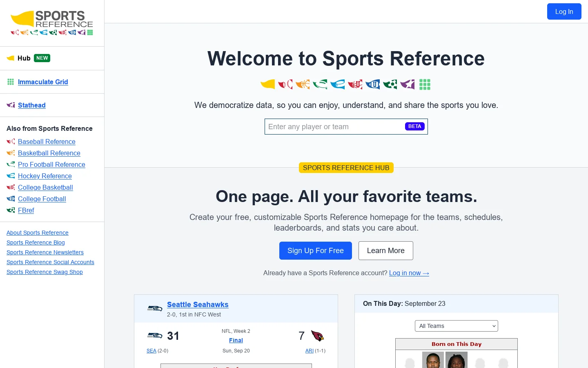
Task: Click the baseball icon beside Baseball Reference
Action: [x=11, y=141]
